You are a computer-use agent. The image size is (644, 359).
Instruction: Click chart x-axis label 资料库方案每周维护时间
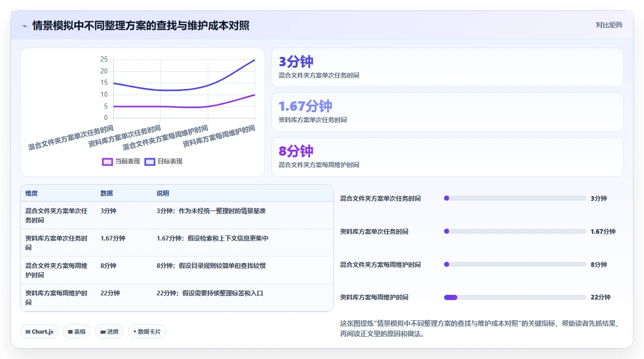(x=219, y=137)
